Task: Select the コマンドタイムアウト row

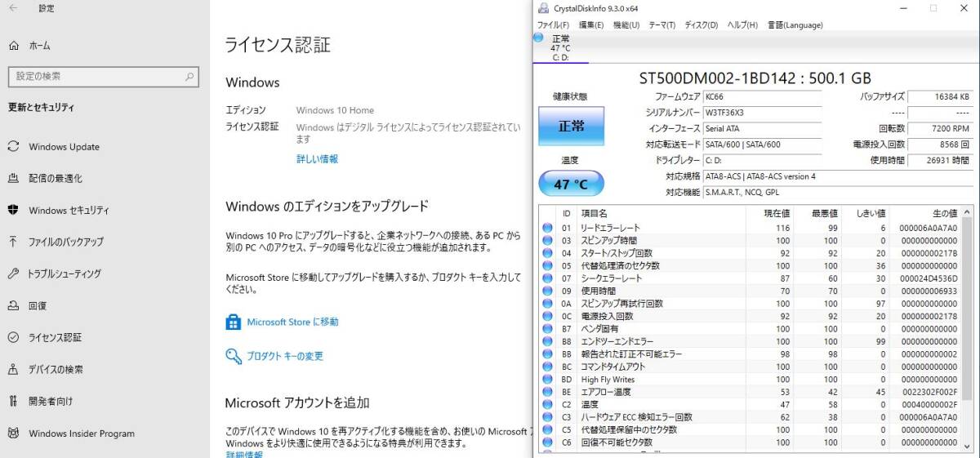Action: [750, 367]
